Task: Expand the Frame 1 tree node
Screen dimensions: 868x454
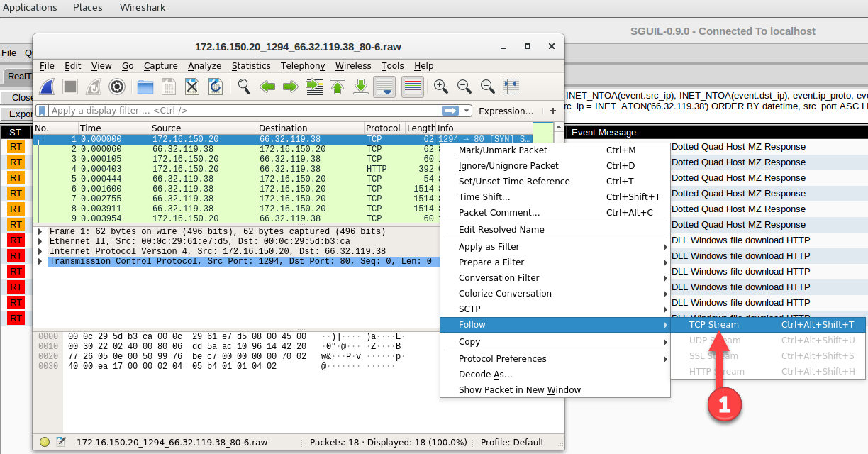Action: [40, 232]
